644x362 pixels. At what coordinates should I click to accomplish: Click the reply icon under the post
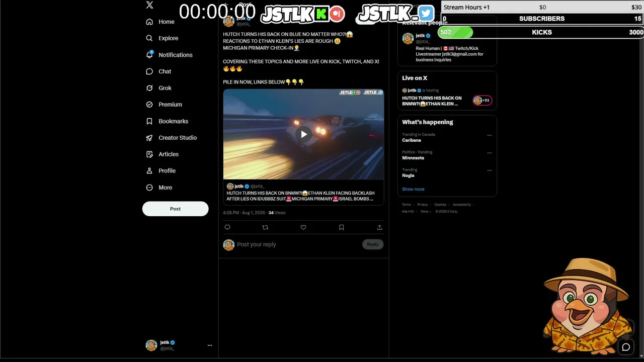227,227
